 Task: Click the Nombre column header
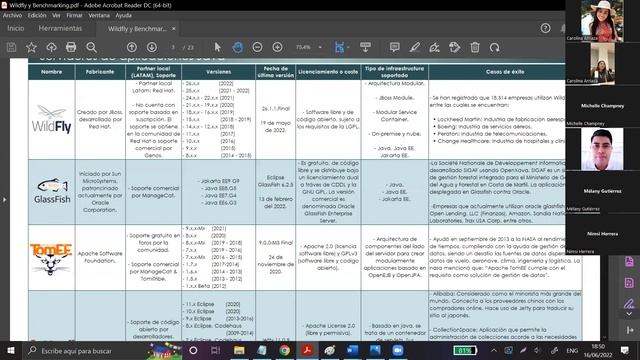tap(51, 72)
